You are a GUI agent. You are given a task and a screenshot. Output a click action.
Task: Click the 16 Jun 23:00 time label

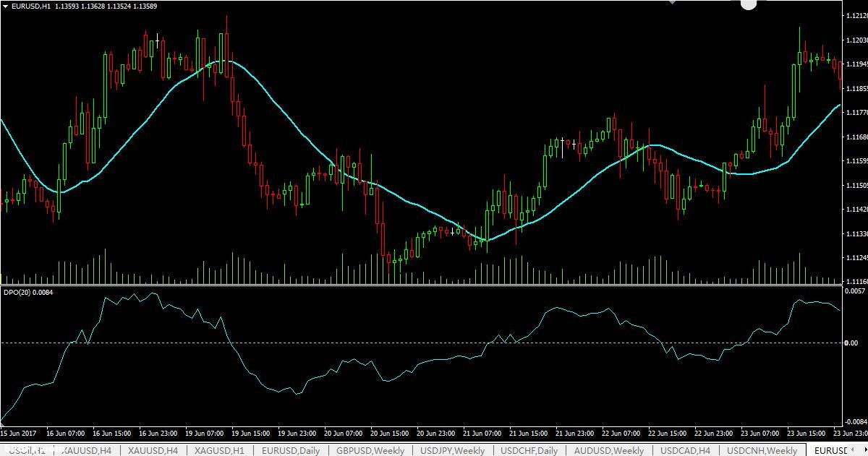(x=158, y=434)
